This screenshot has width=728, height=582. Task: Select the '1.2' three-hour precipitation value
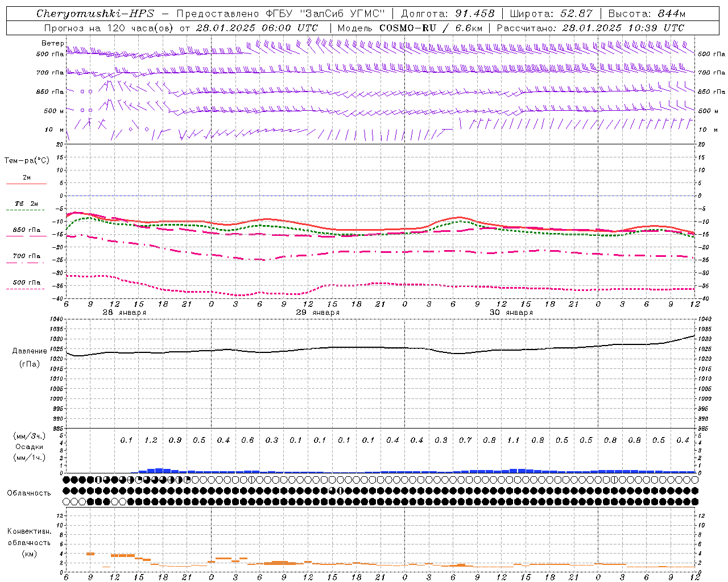(151, 440)
